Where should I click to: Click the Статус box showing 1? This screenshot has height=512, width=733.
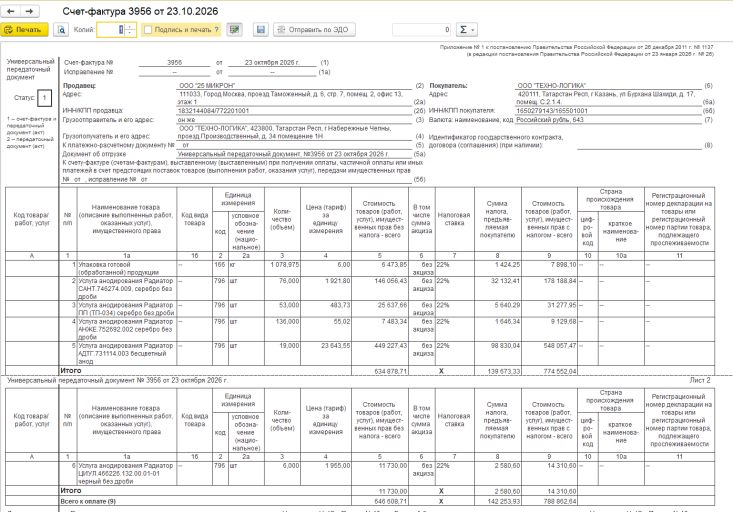tap(44, 98)
